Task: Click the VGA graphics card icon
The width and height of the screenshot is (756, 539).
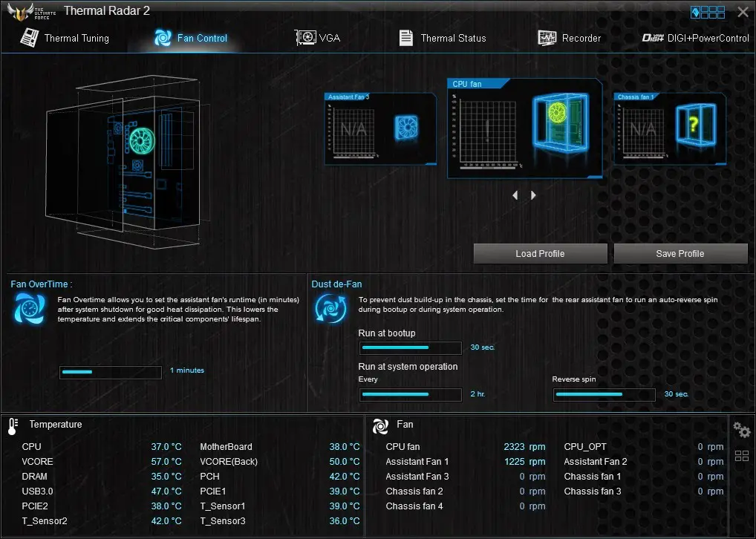Action: click(x=305, y=38)
